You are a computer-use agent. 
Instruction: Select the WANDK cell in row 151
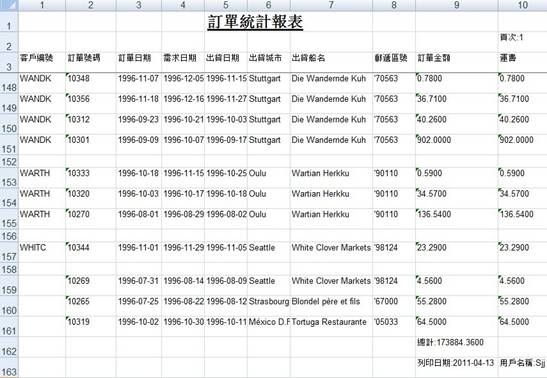point(42,144)
